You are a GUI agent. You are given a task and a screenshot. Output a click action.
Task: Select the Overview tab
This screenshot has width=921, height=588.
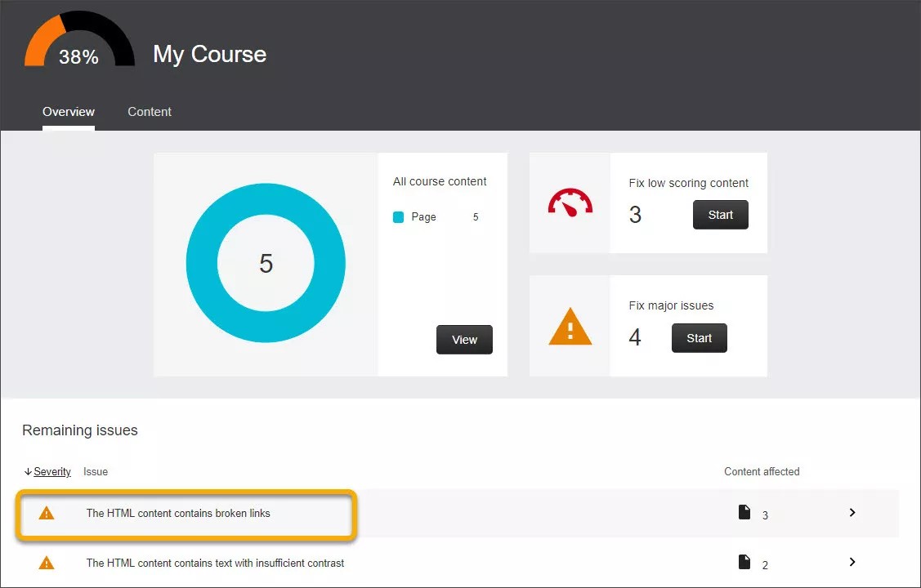pos(68,112)
